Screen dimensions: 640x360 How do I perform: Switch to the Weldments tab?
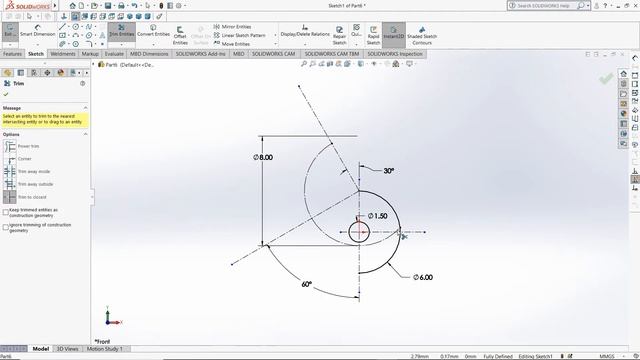(x=63, y=54)
